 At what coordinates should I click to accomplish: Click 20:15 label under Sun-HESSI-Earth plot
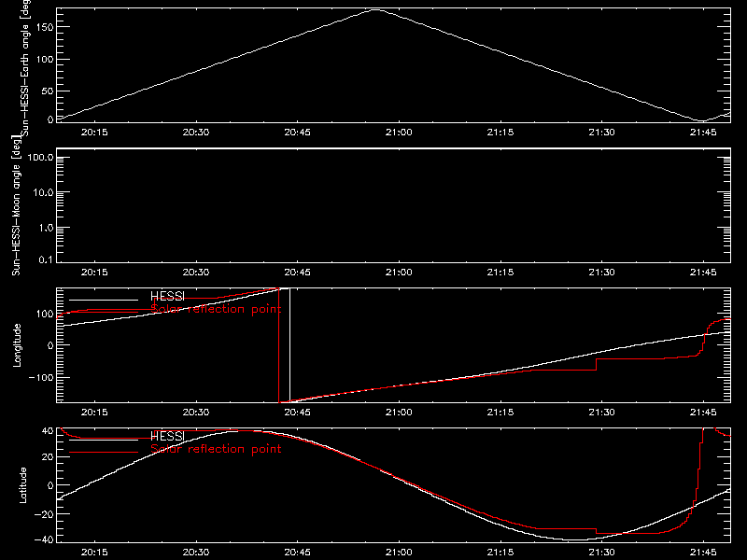(94, 132)
